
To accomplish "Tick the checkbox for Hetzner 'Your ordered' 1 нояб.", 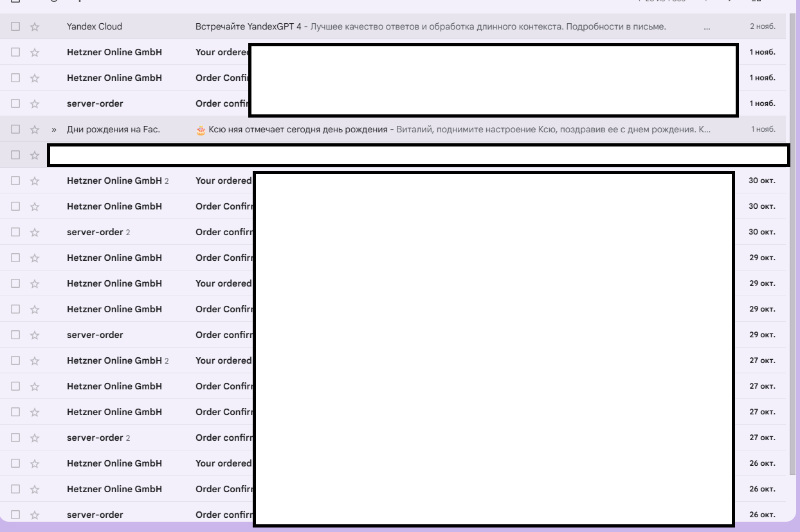I will [x=15, y=52].
